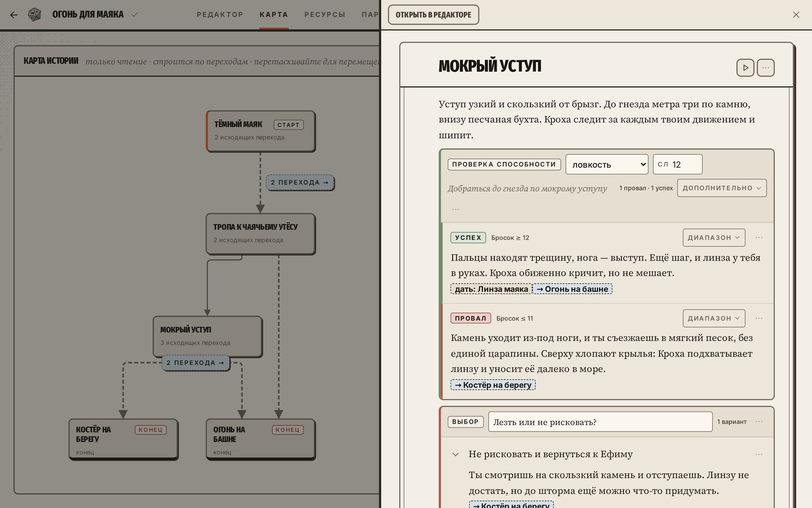Follow 'Костёр на берегу' link in Провал outcome
The width and height of the screenshot is (812, 508).
coord(493,385)
